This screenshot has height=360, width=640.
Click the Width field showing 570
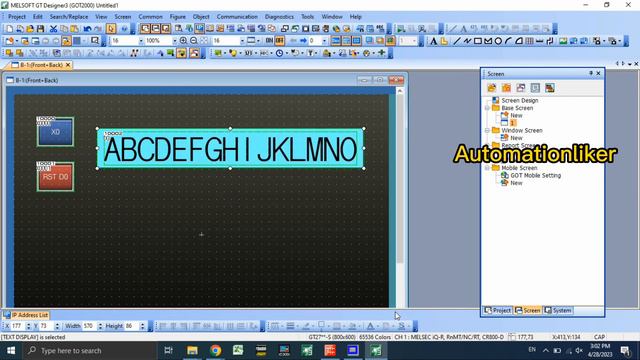[x=89, y=326]
